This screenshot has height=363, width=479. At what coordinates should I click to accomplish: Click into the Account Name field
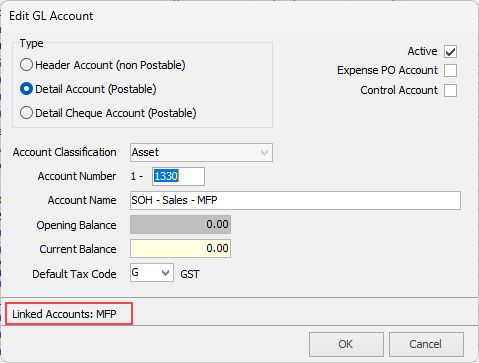295,200
